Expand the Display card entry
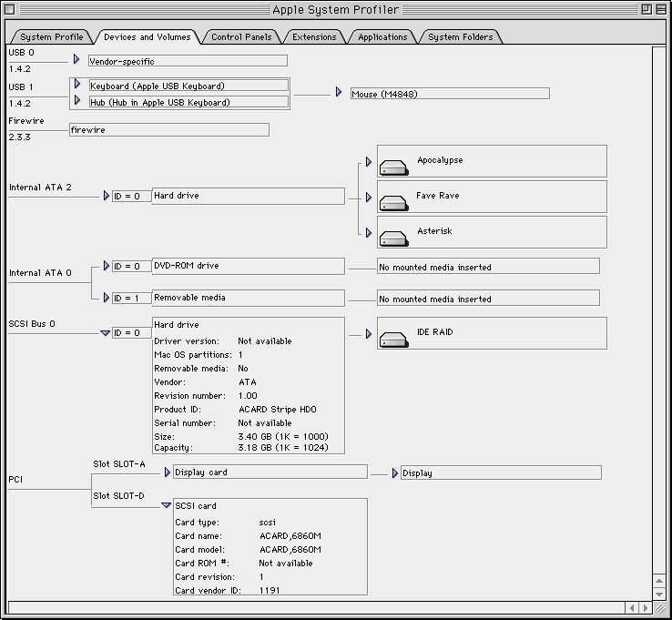 click(168, 472)
